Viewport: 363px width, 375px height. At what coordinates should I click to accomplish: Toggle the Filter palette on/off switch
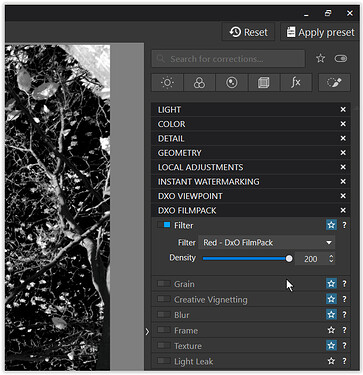point(164,225)
